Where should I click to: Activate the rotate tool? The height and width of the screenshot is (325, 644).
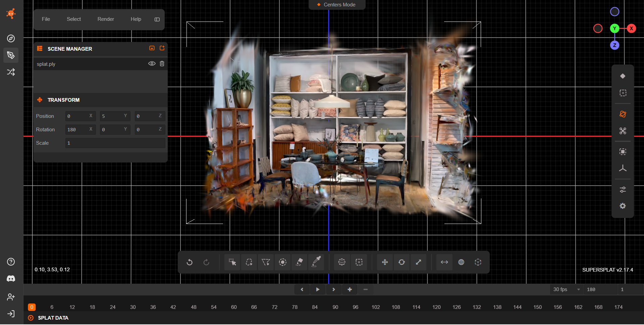coord(401,262)
